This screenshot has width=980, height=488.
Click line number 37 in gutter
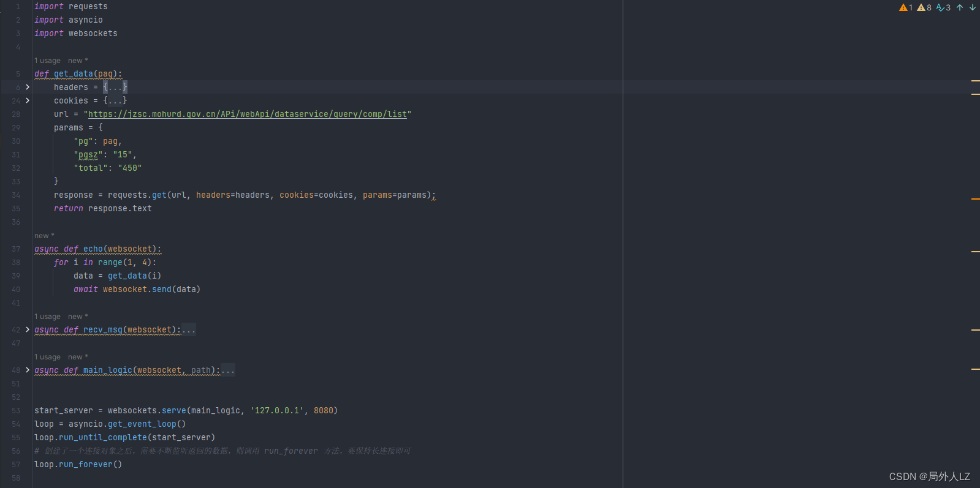(16, 249)
